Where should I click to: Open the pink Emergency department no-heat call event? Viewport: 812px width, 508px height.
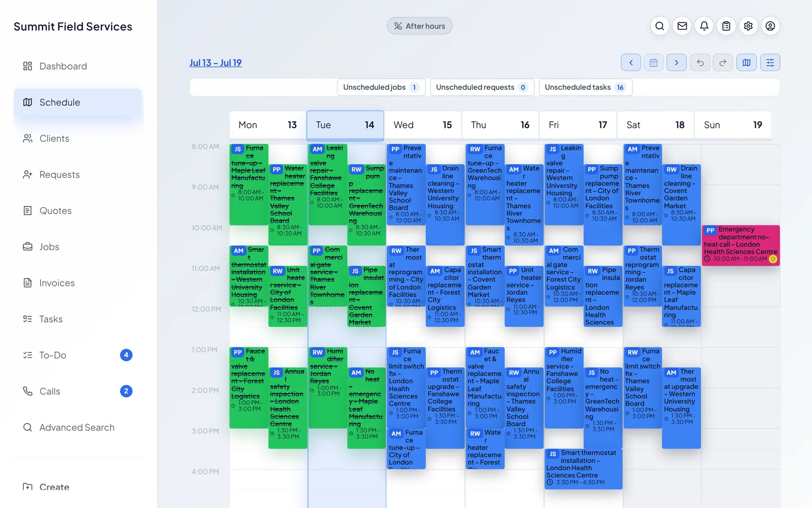tap(741, 245)
